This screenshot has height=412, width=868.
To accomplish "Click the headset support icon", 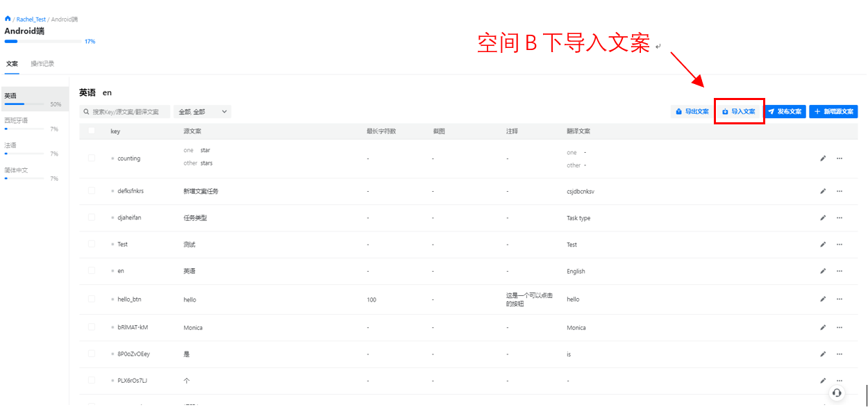I will pos(837,393).
